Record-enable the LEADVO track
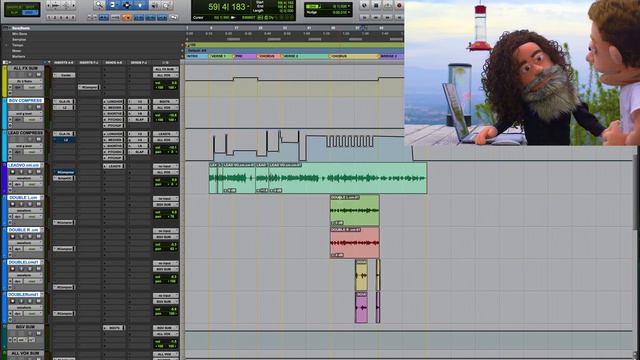640x360 pixels. tap(12, 172)
